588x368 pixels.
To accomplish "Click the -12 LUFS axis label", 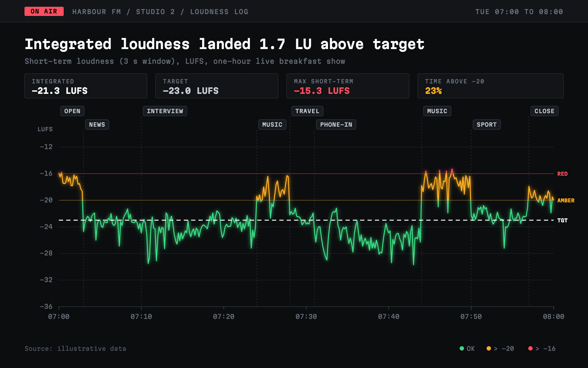I will pos(46,147).
